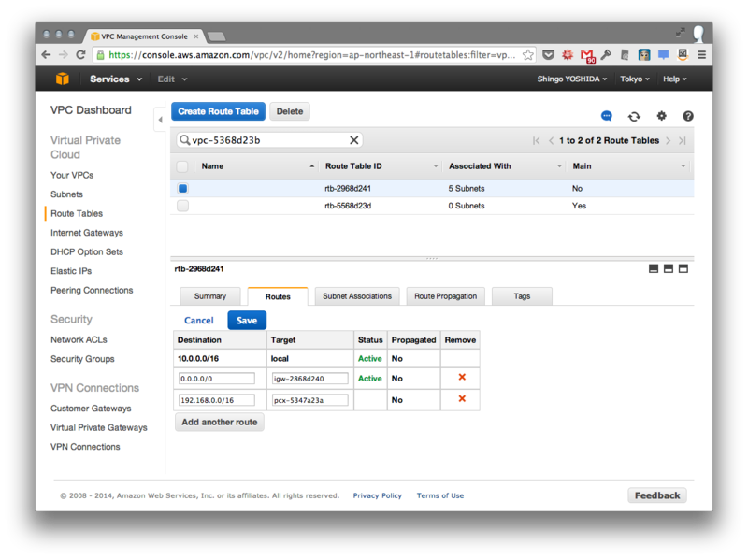Viewport: 748px width, 560px height.
Task: Click the blue chat feedback bubble icon
Action: [x=606, y=116]
